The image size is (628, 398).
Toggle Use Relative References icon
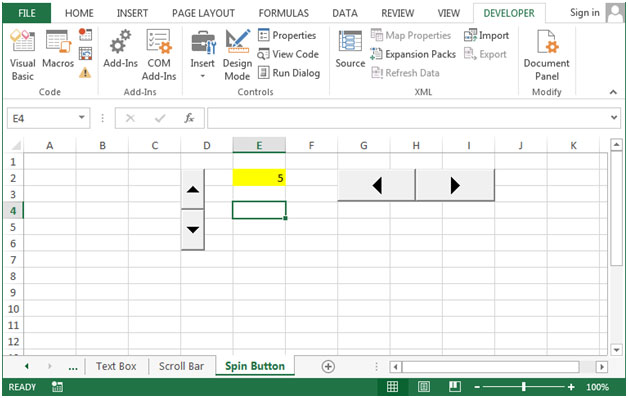tap(85, 54)
